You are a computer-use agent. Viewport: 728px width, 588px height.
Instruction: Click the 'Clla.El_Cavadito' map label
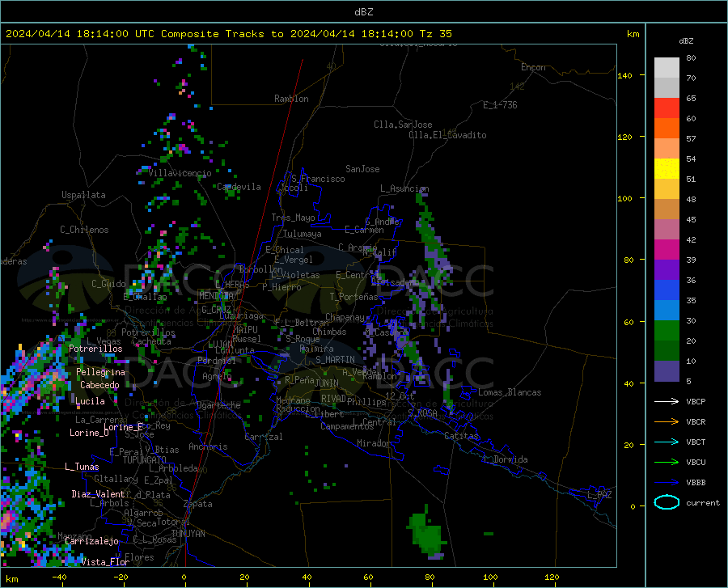(x=447, y=135)
